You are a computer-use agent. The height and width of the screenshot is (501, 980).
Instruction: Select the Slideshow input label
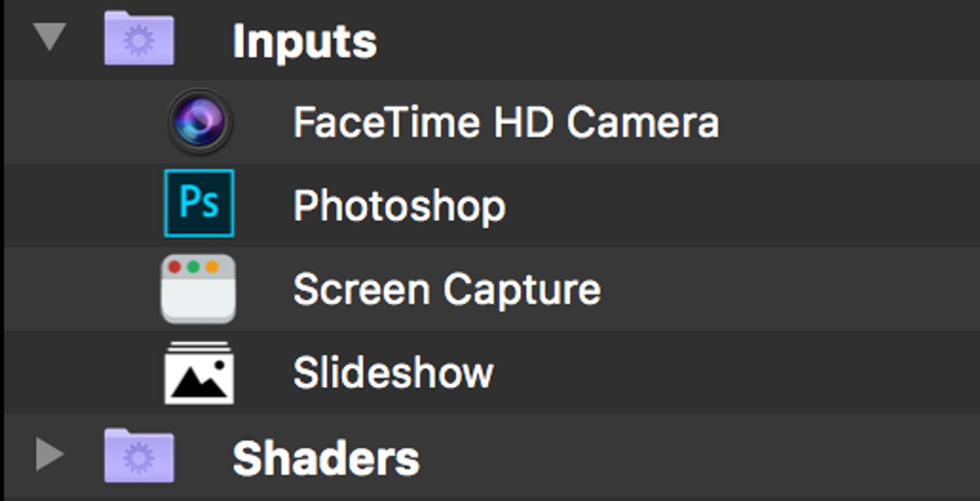tap(393, 373)
